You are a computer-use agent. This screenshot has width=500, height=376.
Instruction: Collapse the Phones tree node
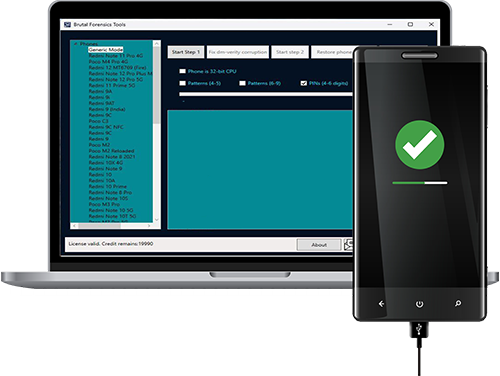tap(76, 44)
